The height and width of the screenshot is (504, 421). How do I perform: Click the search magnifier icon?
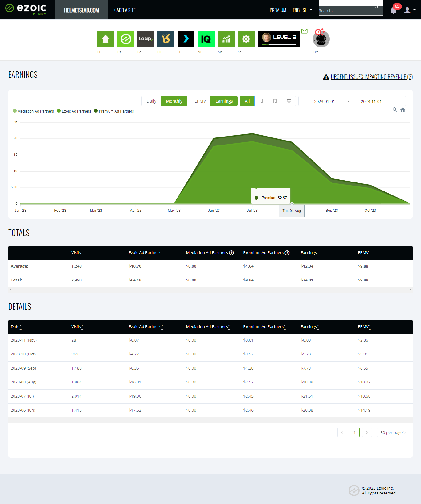(x=377, y=7)
